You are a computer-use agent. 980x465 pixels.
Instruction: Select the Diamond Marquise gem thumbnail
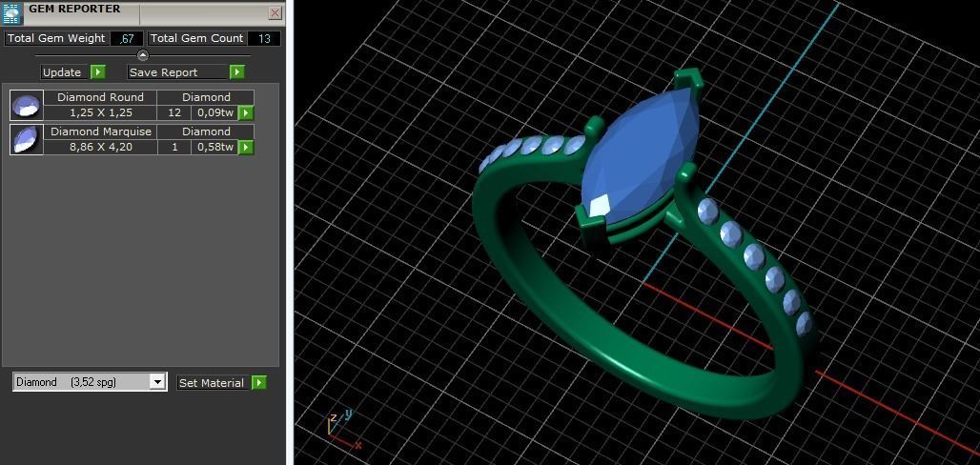click(27, 139)
